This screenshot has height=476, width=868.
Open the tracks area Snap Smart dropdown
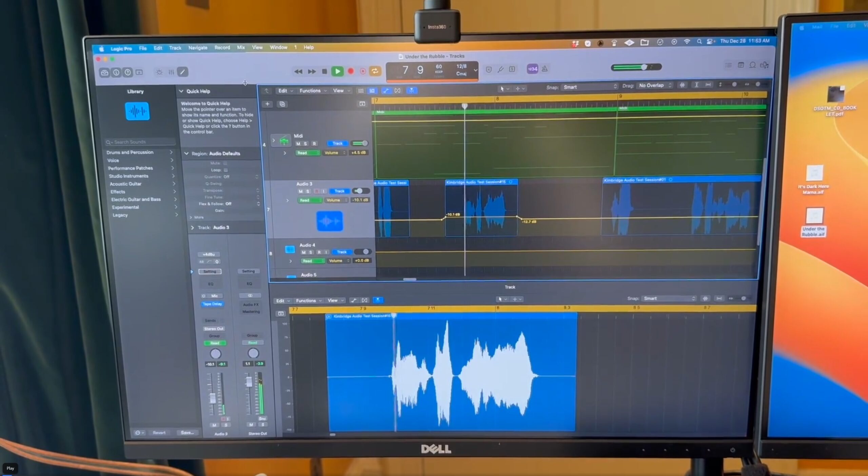(x=590, y=87)
